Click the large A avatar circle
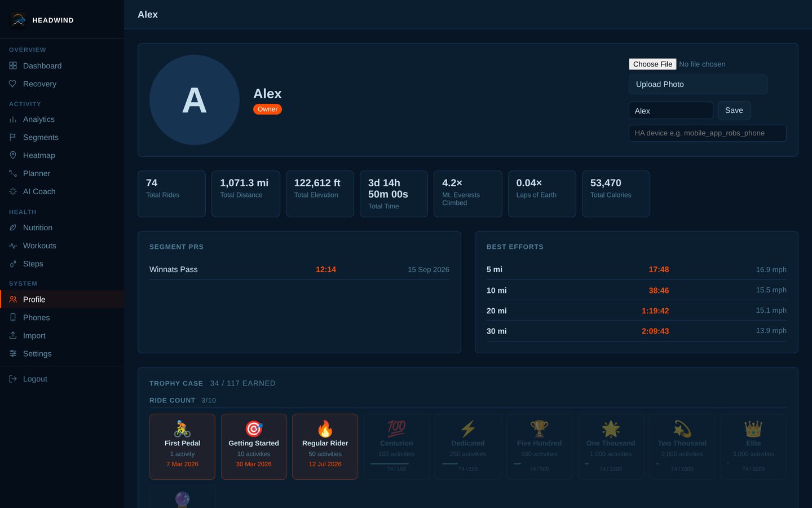 [x=195, y=100]
